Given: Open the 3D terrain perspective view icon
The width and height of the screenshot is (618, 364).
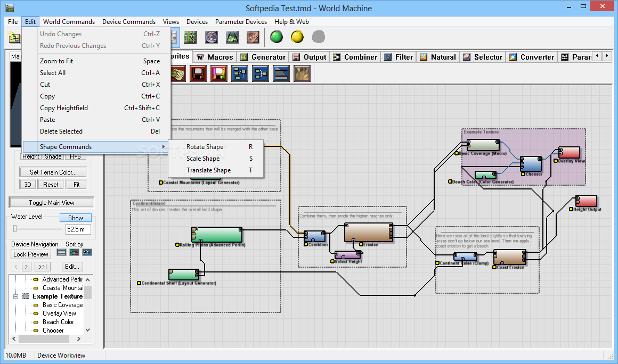Looking at the screenshot, I should click(x=232, y=37).
